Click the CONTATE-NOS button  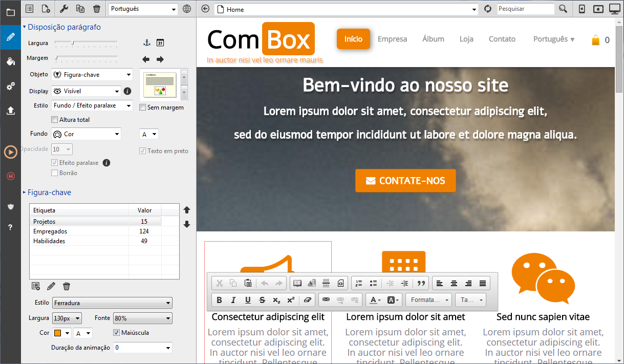pyautogui.click(x=405, y=181)
